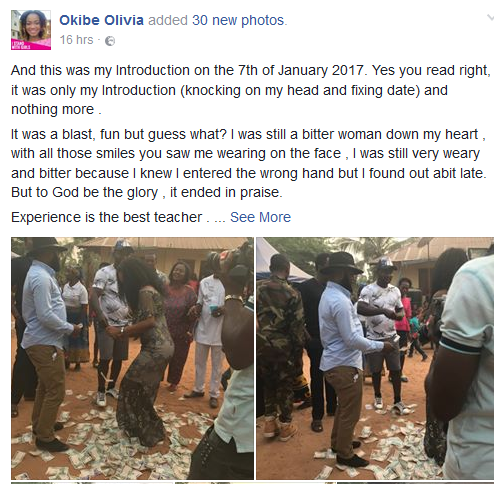The image size is (494, 484).
Task: Open the right photo with camouflage soldier
Action: click(x=375, y=358)
